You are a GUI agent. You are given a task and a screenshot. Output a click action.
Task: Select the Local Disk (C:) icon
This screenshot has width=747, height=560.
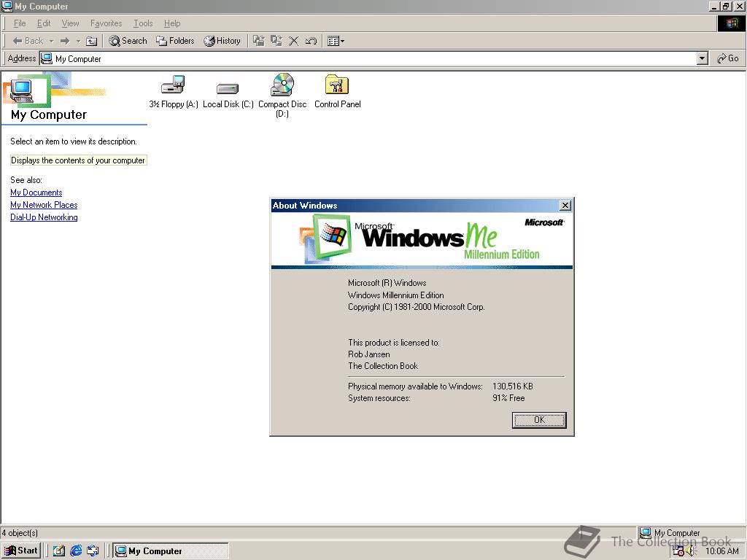click(228, 96)
